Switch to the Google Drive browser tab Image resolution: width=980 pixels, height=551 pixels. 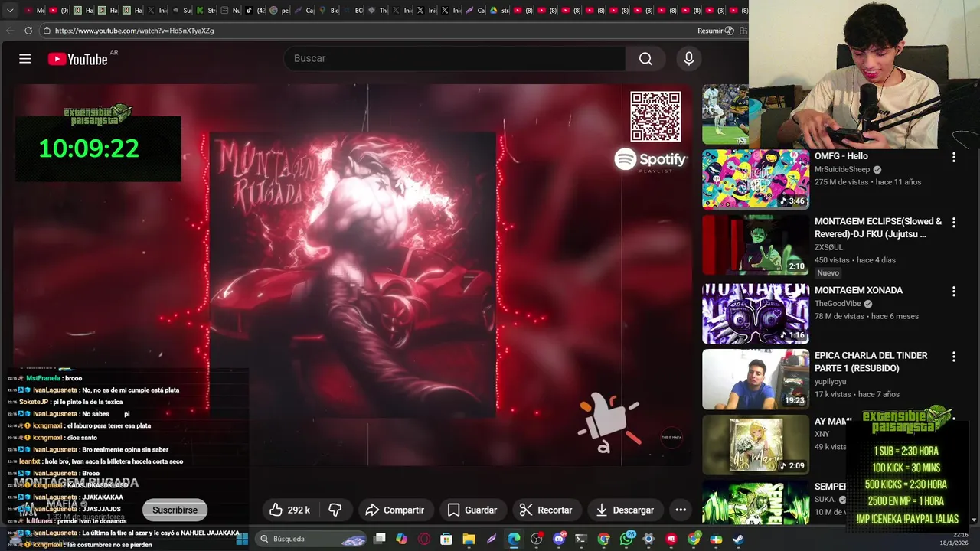[x=498, y=11]
